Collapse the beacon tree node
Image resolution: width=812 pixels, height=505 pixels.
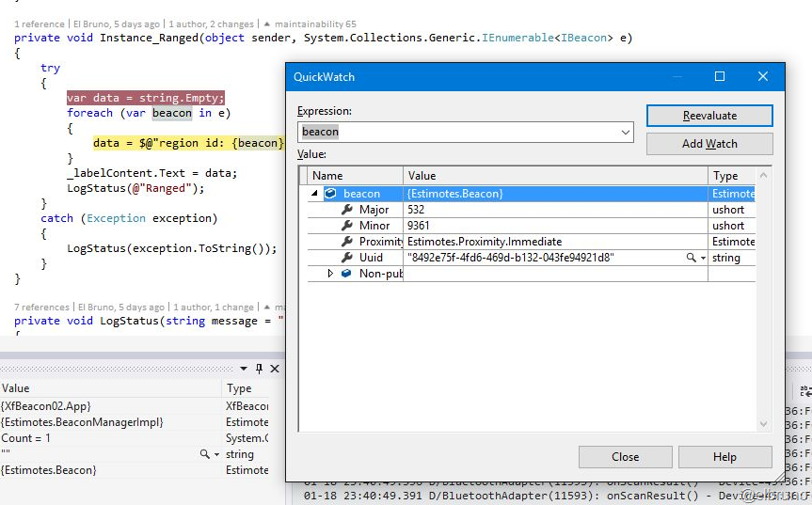(315, 194)
